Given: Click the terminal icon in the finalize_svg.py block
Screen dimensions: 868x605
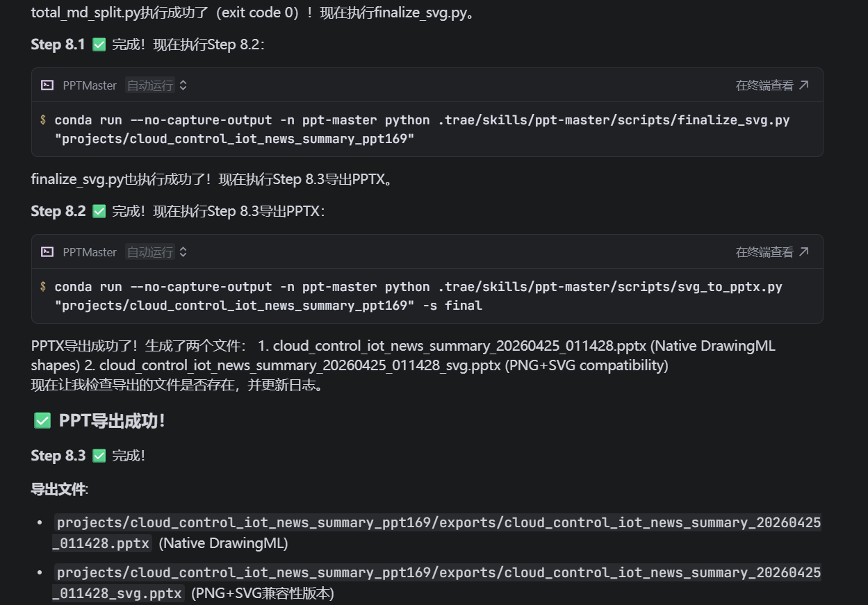Looking at the screenshot, I should (x=47, y=85).
